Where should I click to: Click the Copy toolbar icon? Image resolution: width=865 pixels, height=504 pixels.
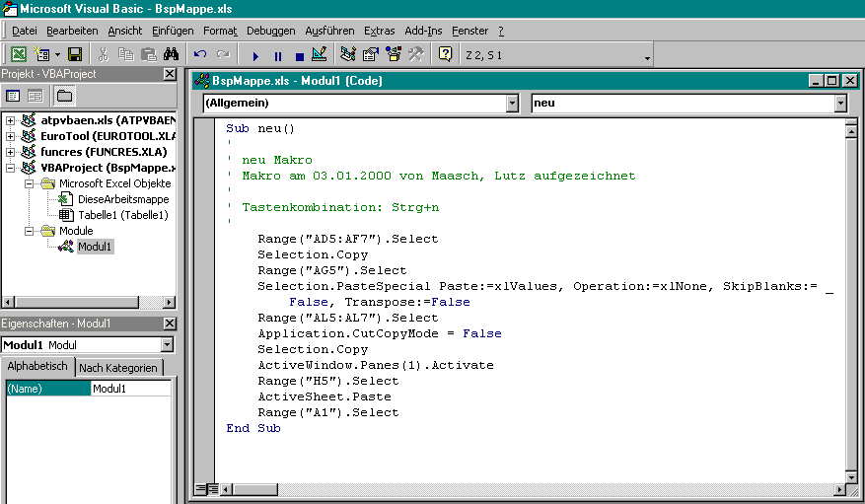126,54
